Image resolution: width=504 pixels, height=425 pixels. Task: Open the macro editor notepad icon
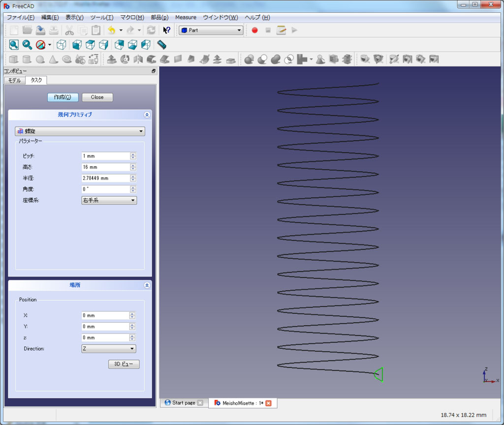click(281, 30)
